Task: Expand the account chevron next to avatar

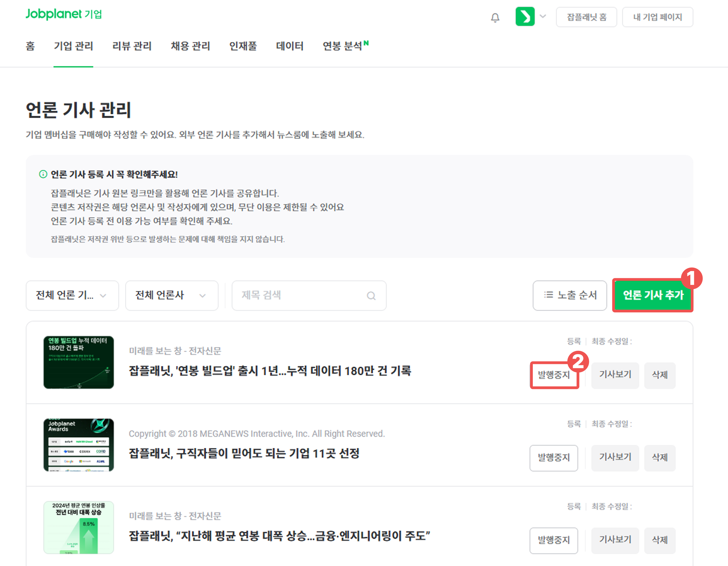Action: click(x=543, y=16)
